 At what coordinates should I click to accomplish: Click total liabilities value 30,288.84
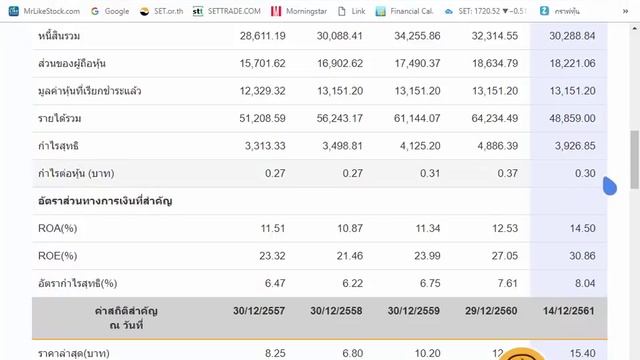click(x=572, y=36)
